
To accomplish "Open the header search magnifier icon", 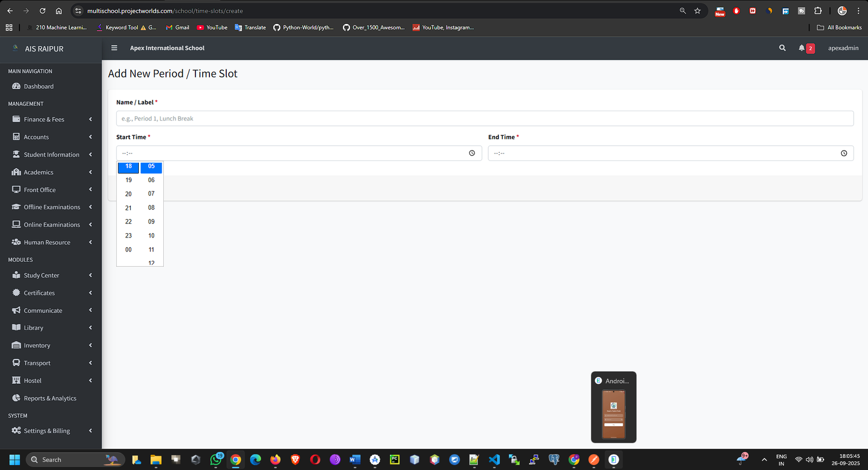I will point(782,48).
